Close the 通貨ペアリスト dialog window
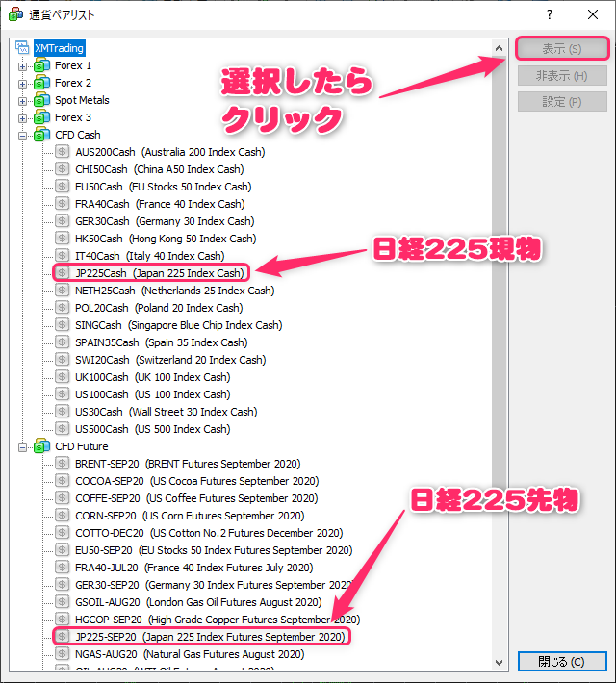 [x=593, y=14]
